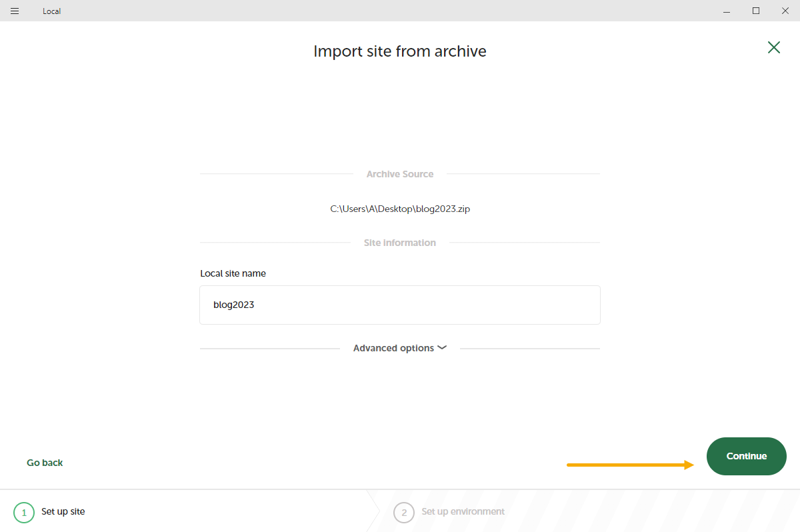Close the import dialog with green X
The image size is (800, 532).
773,47
